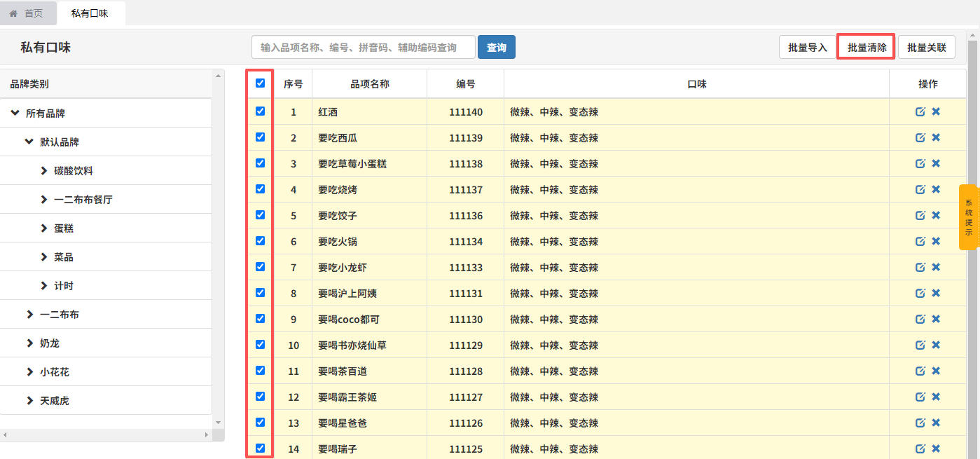Expand the 计时 category
This screenshot has height=459, width=980.
pyautogui.click(x=44, y=285)
